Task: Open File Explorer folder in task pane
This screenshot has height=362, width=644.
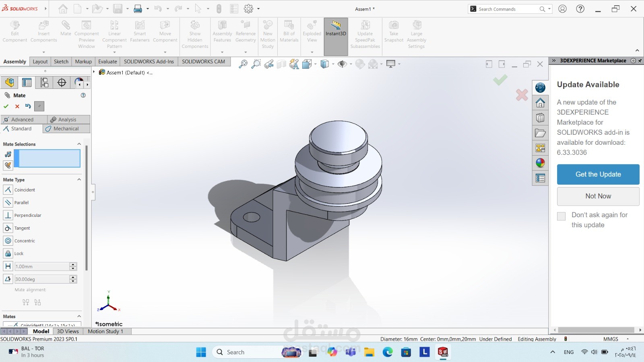Action: pos(540,133)
